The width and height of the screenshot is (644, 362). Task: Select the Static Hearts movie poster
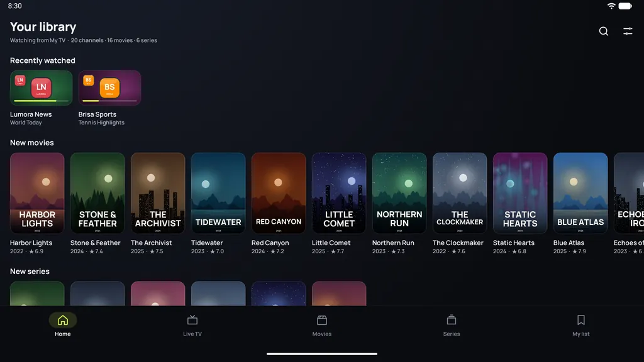[x=520, y=193]
